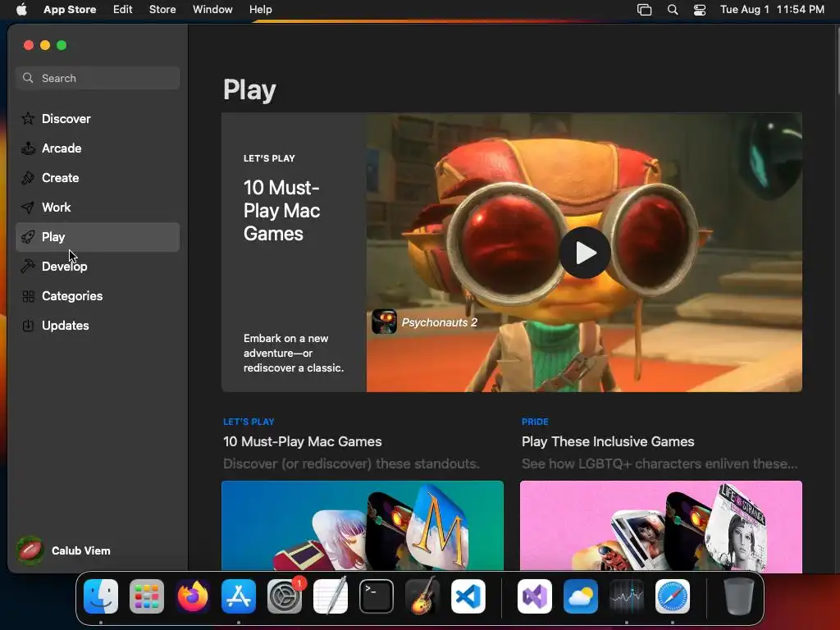This screenshot has height=630, width=840.
Task: Click the sidebar Search field
Action: coord(98,78)
